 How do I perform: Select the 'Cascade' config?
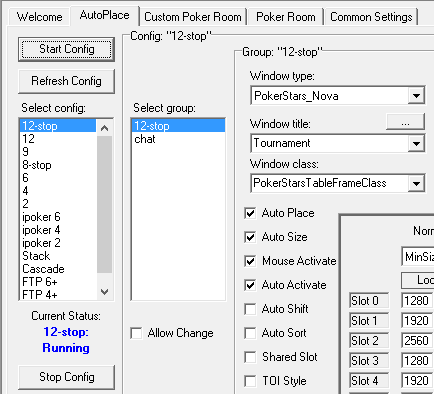coord(58,269)
